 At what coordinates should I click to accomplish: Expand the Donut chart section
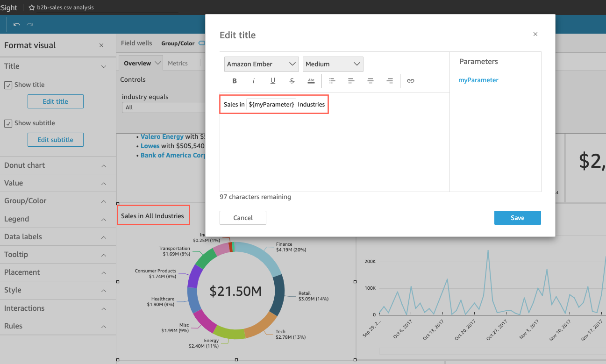pyautogui.click(x=58, y=165)
